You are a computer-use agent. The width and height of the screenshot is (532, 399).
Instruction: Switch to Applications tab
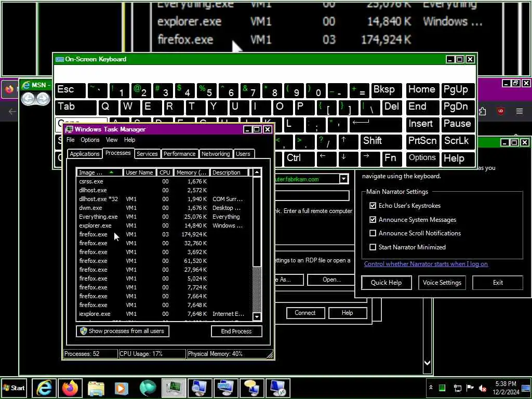point(85,154)
